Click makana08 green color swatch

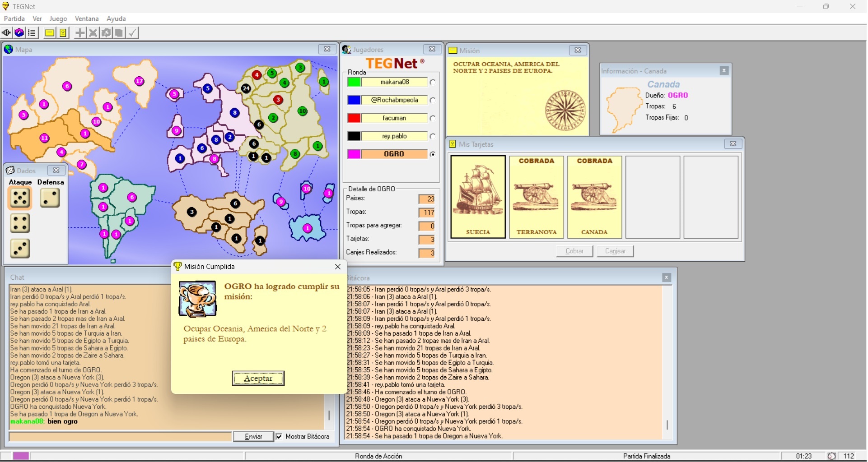[x=354, y=82]
